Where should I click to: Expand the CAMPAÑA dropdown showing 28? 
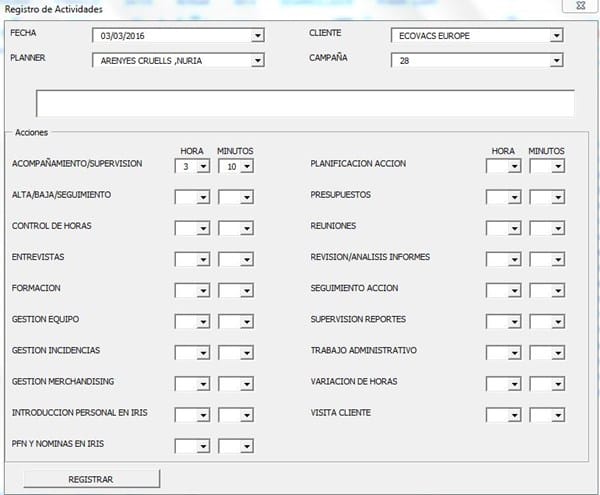pyautogui.click(x=557, y=60)
